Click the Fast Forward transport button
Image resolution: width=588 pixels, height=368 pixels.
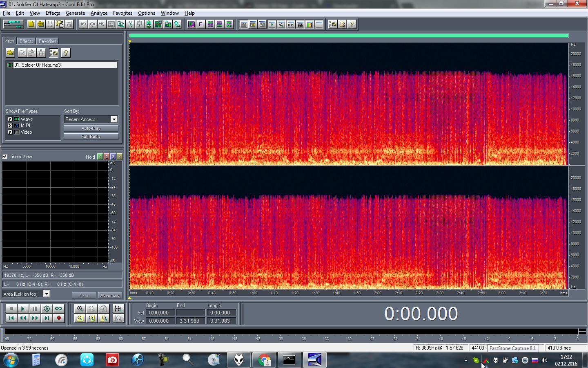(x=35, y=318)
